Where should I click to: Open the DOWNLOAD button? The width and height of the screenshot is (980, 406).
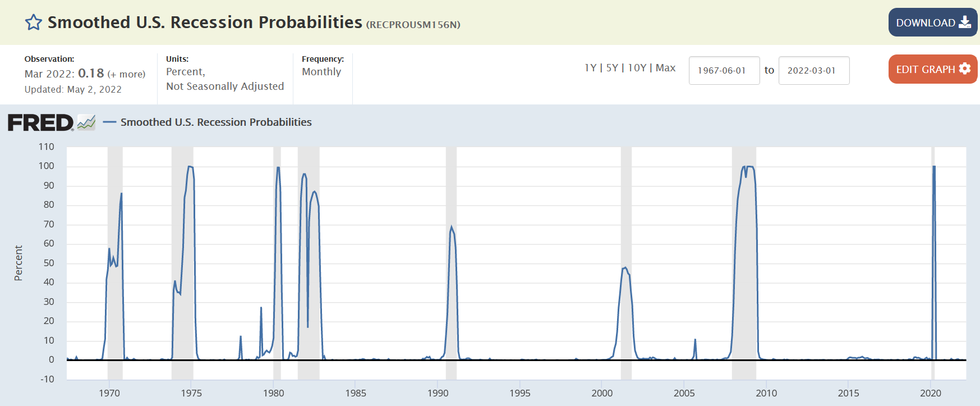pos(933,22)
